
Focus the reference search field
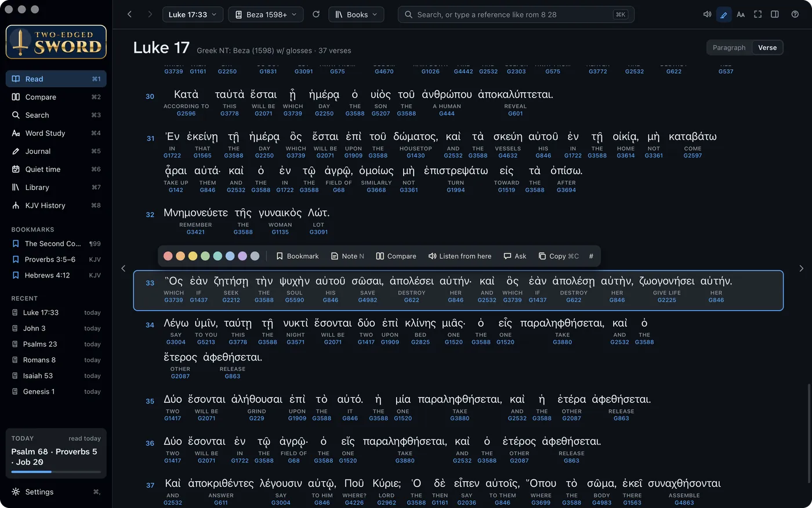[x=516, y=15]
